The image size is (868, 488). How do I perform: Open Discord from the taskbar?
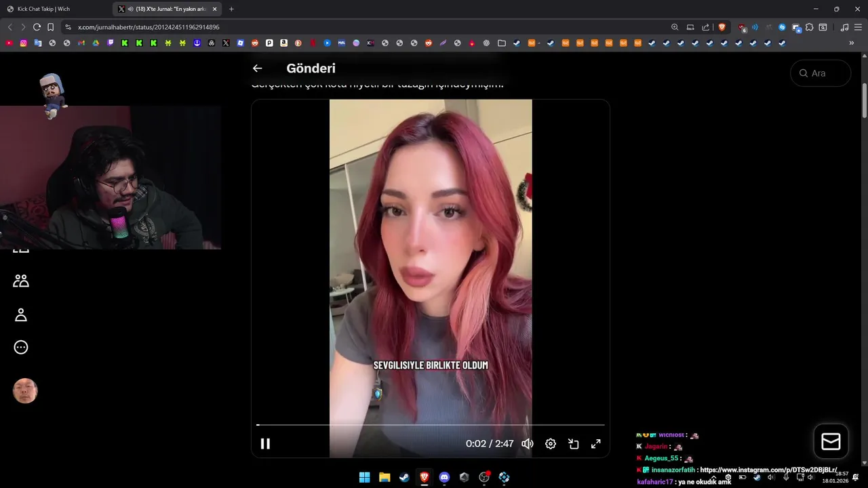coord(444,477)
